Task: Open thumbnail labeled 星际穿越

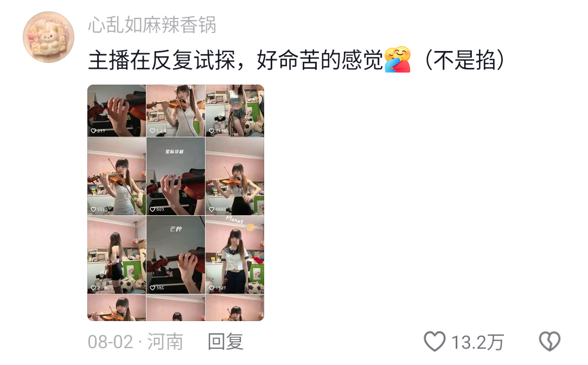Action: pyautogui.click(x=176, y=176)
